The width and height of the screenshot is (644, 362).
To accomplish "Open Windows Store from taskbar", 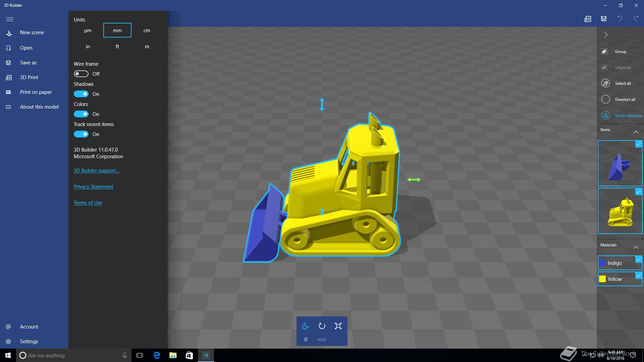I will pyautogui.click(x=189, y=355).
